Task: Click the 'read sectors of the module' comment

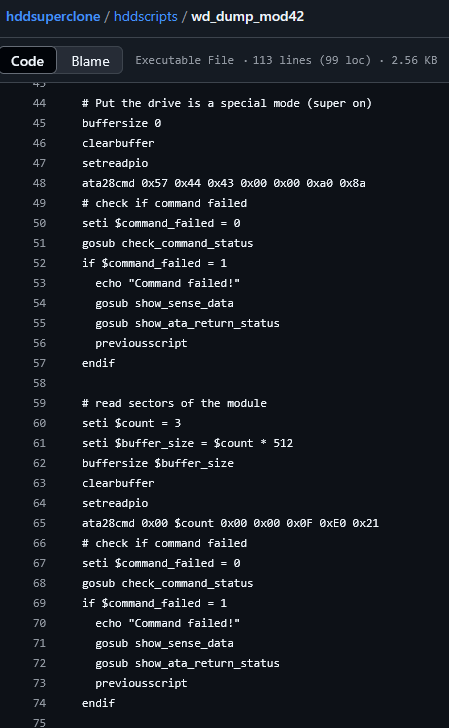Action: tap(174, 403)
